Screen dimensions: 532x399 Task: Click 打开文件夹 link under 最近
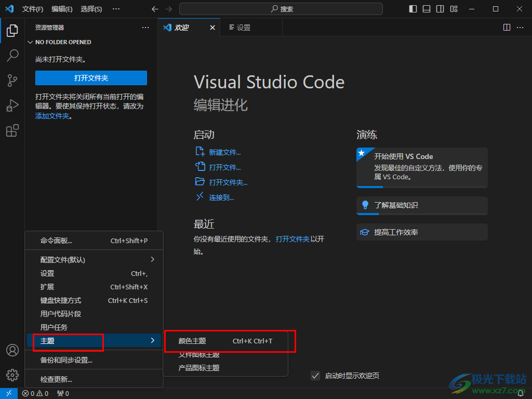(x=292, y=239)
